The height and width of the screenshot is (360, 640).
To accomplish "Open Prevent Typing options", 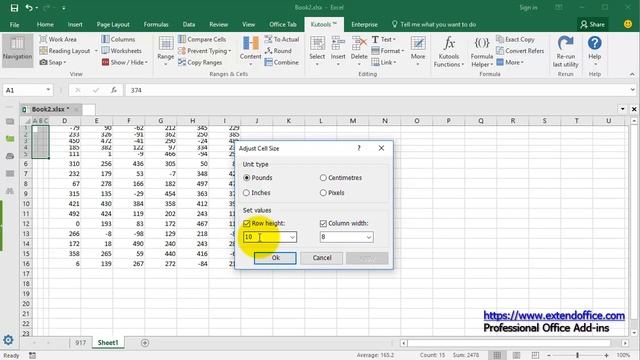I will (204, 51).
